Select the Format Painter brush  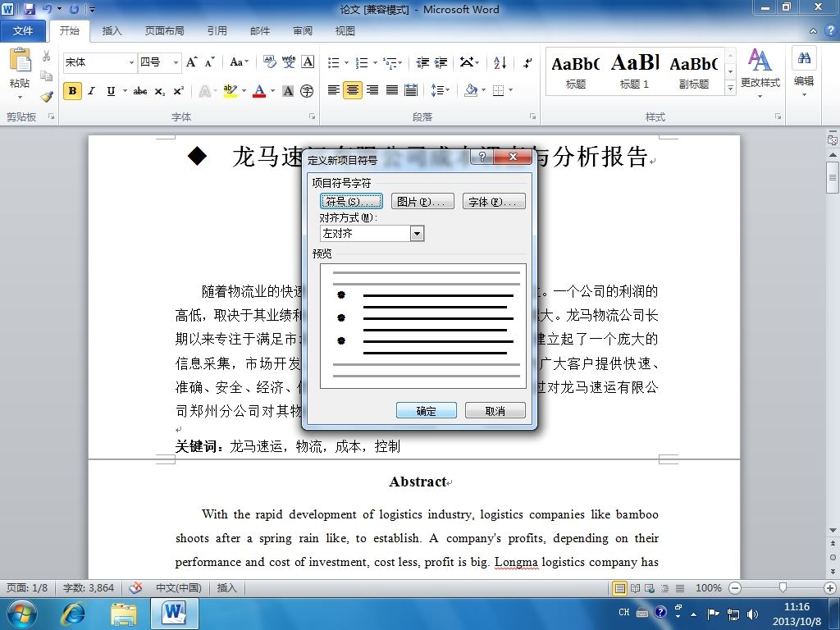tap(47, 96)
